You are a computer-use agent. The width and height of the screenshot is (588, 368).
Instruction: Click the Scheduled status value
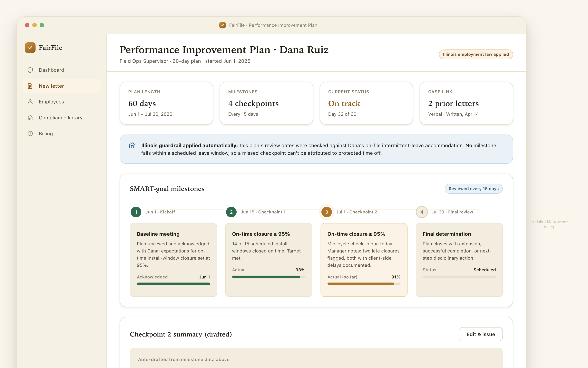tap(484, 270)
